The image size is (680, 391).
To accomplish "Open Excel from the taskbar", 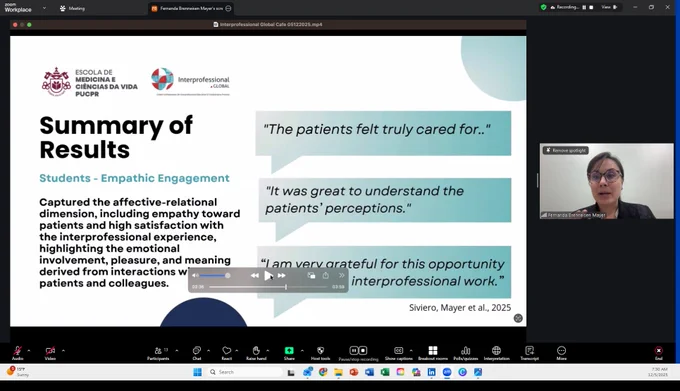I will click(385, 372).
